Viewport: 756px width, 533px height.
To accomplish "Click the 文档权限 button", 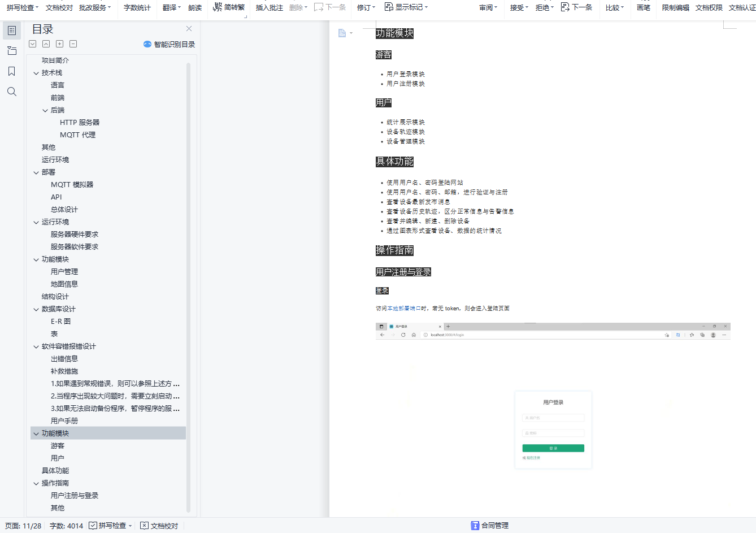I will [x=709, y=8].
